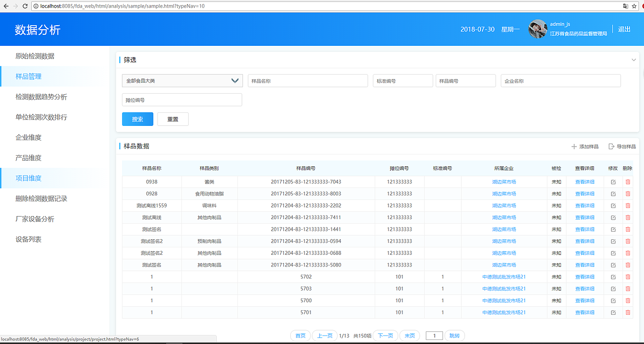Open 中德测试批发市场21 link for sample 5702
Image resolution: width=644 pixels, height=344 pixels.
(x=504, y=277)
